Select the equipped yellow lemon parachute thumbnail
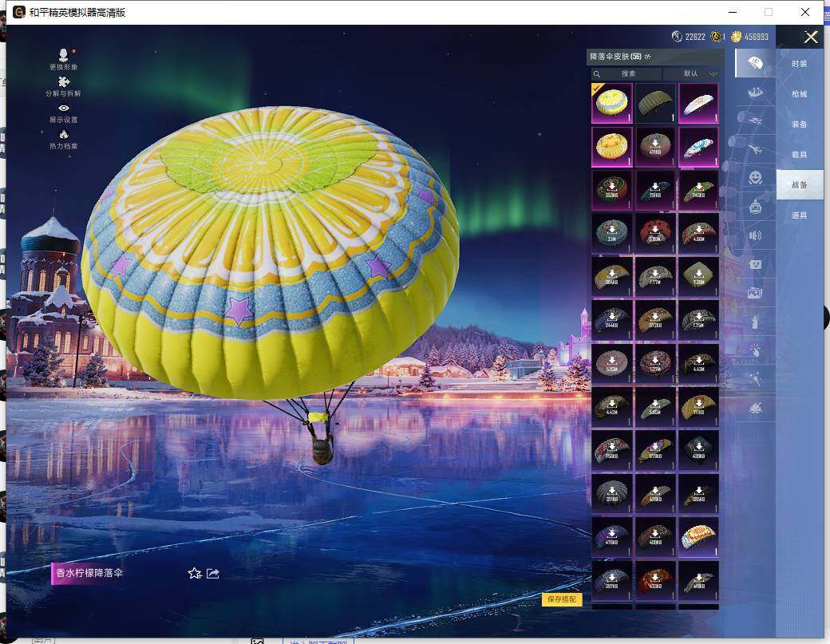The height and width of the screenshot is (644, 830). 611,103
